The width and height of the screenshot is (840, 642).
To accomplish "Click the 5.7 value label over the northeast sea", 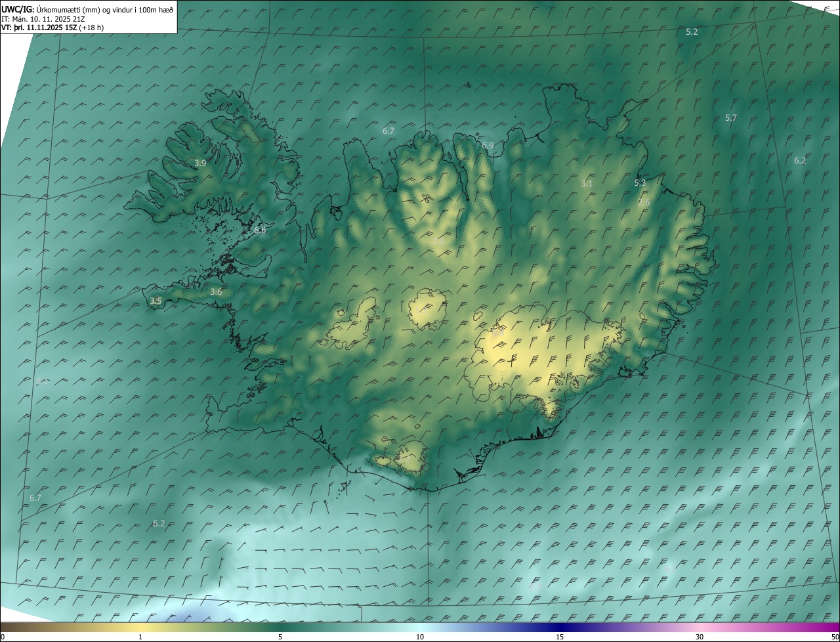I will [x=731, y=118].
